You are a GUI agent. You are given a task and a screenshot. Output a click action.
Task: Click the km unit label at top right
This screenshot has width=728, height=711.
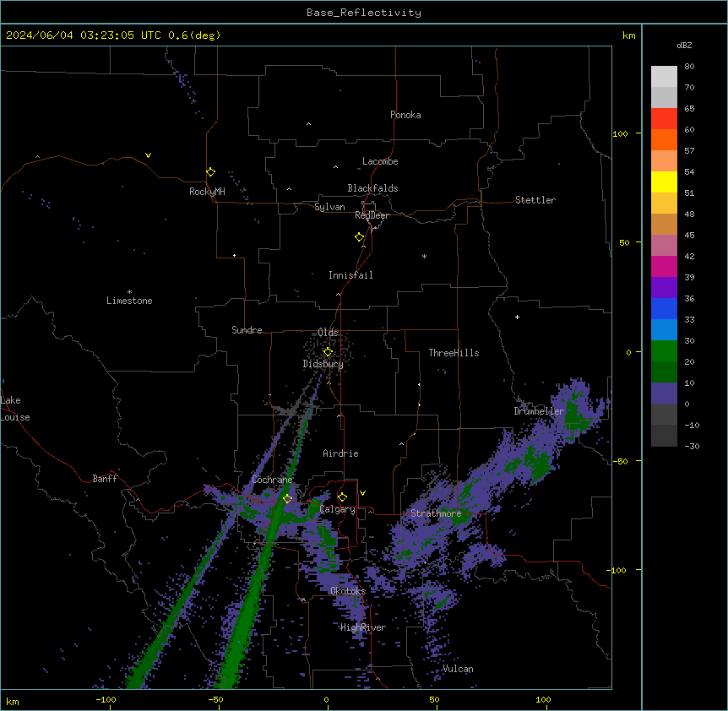tap(628, 35)
